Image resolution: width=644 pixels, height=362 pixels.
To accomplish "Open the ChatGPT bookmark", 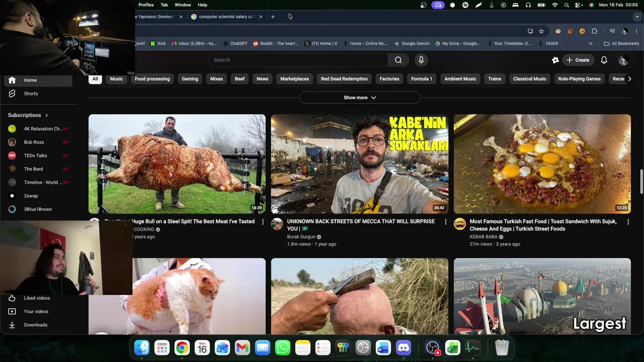I will point(235,44).
